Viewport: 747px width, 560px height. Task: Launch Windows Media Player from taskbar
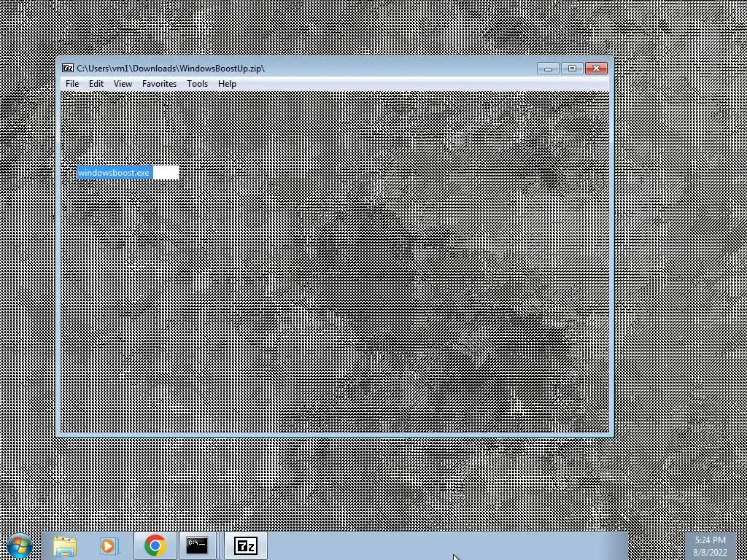(x=109, y=545)
